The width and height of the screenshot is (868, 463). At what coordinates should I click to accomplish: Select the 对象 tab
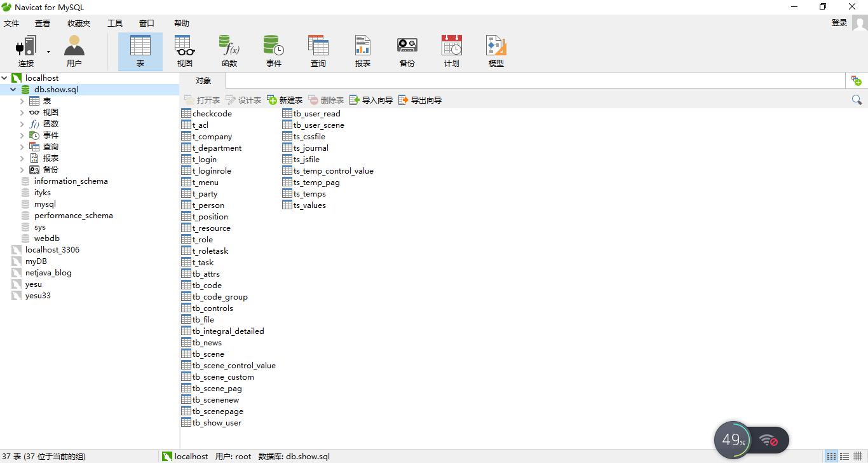pyautogui.click(x=203, y=81)
